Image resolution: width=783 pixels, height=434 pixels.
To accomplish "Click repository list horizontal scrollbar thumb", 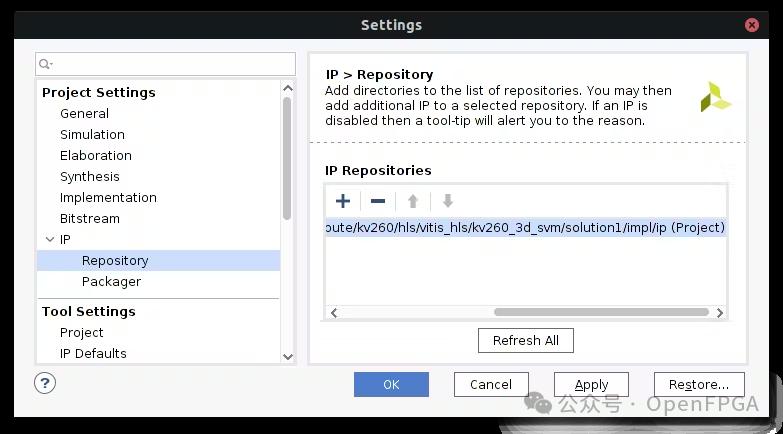I will pyautogui.click(x=601, y=312).
